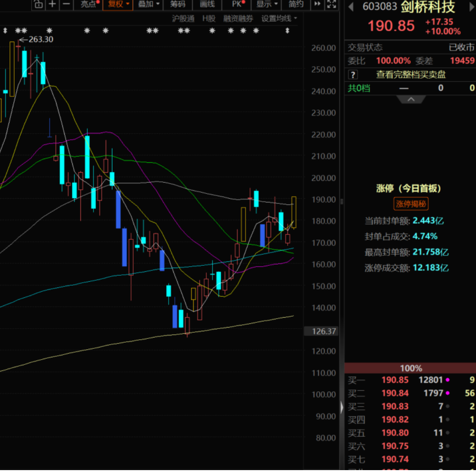Collapse the sell panel with up chevron
Viewport: 476px width, 472px height.
411,100
